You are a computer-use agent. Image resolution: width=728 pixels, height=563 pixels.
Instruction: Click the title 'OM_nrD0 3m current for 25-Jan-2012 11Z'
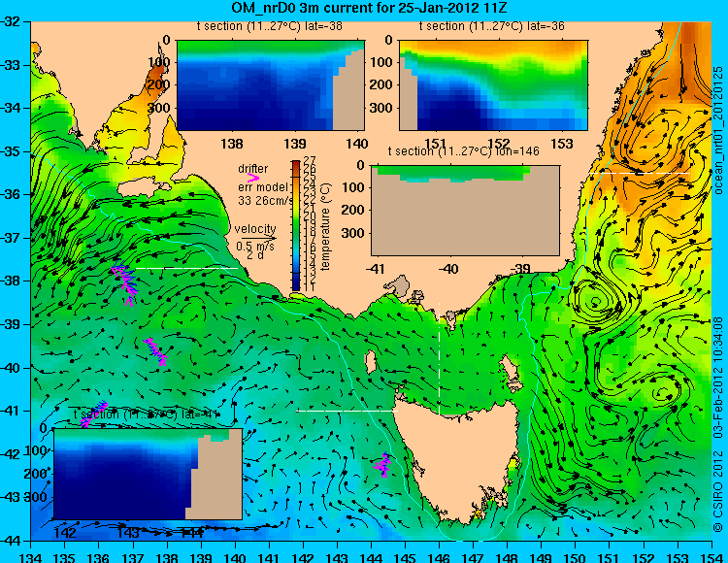369,8
